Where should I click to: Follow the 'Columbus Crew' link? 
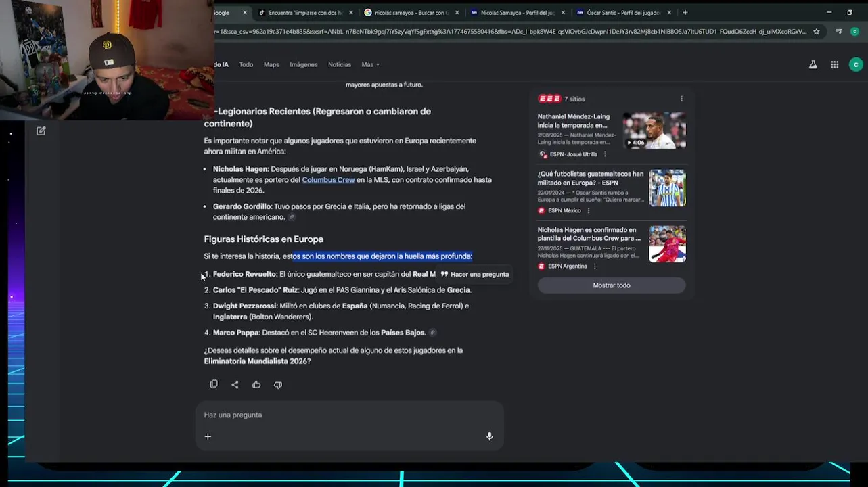(328, 179)
